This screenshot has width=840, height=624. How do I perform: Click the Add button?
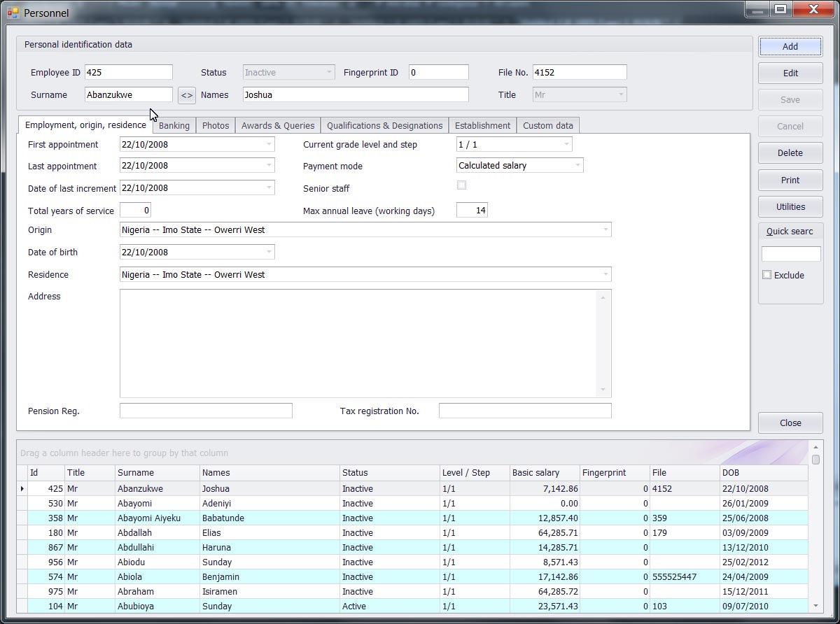[x=790, y=46]
